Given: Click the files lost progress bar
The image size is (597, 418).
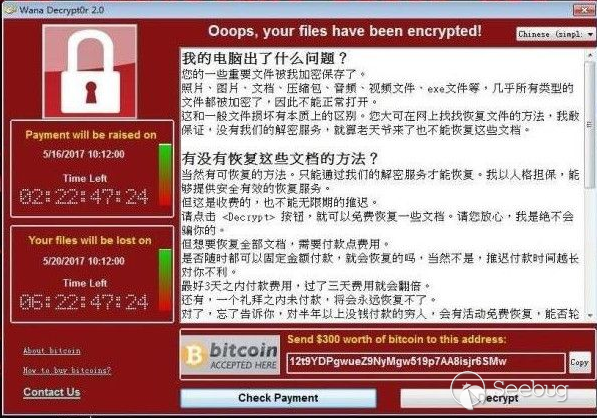Looking at the screenshot, I should [x=165, y=280].
